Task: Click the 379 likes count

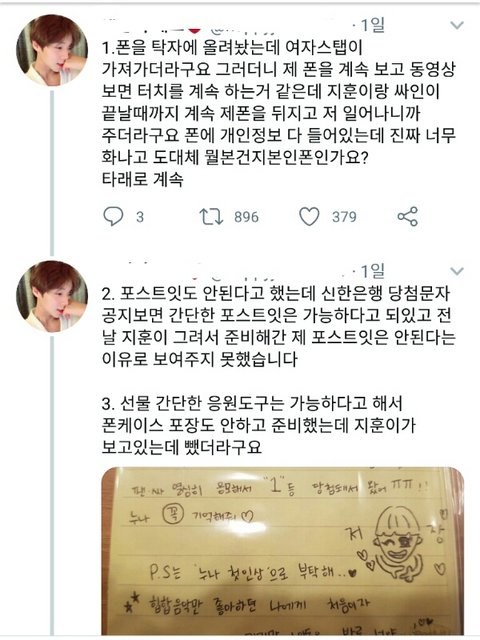Action: pos(344,217)
